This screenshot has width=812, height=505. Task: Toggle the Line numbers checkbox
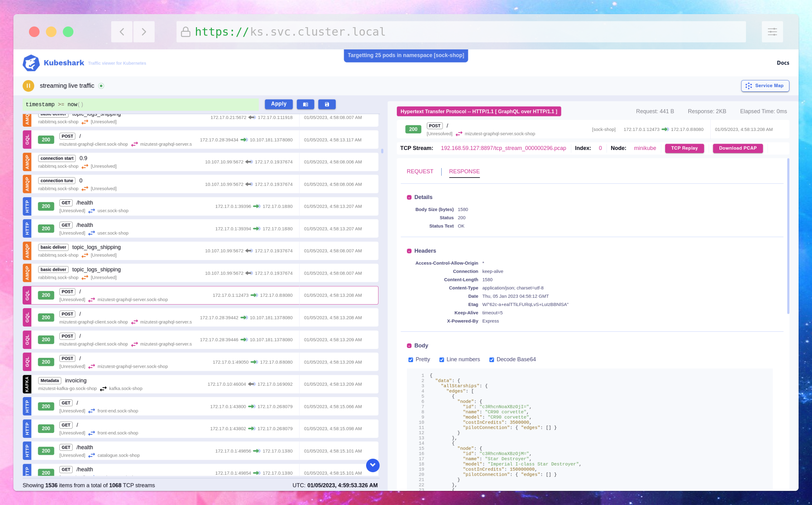[x=441, y=360]
